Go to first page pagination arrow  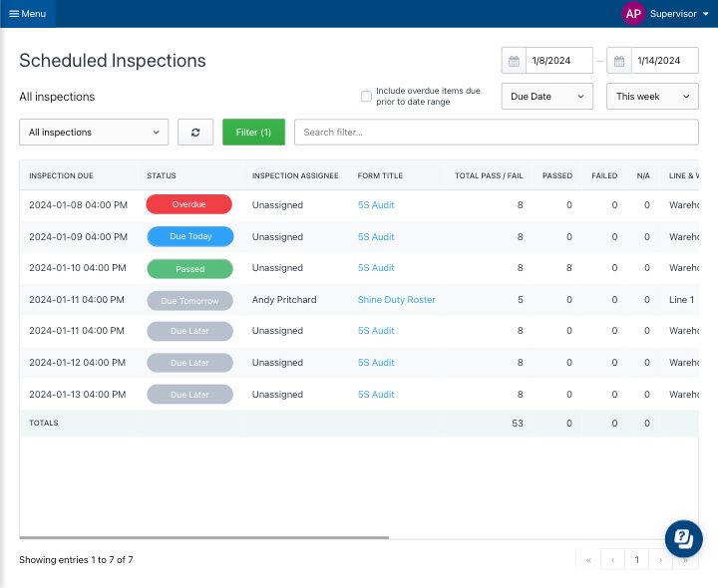pos(588,560)
